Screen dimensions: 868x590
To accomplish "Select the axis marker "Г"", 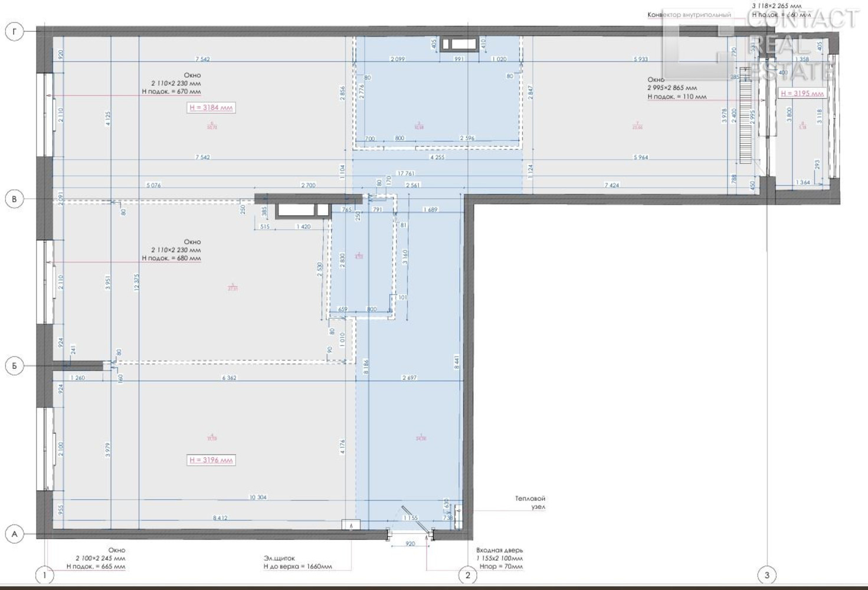I will point(15,32).
